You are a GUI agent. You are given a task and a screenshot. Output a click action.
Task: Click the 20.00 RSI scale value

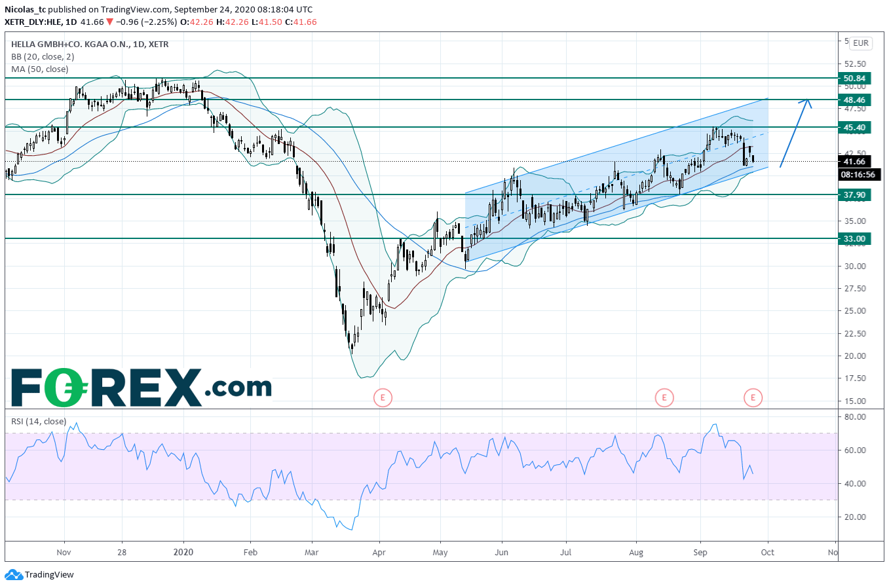pos(856,517)
